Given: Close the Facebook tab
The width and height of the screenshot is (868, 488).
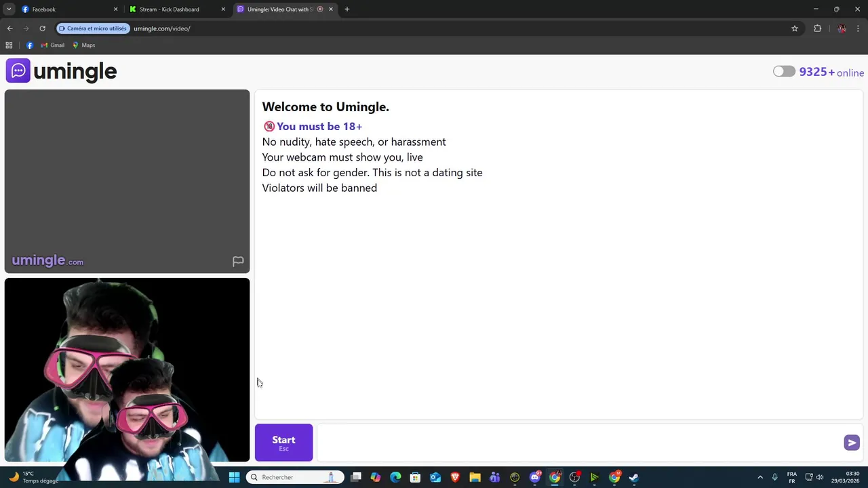Looking at the screenshot, I should coord(115,9).
